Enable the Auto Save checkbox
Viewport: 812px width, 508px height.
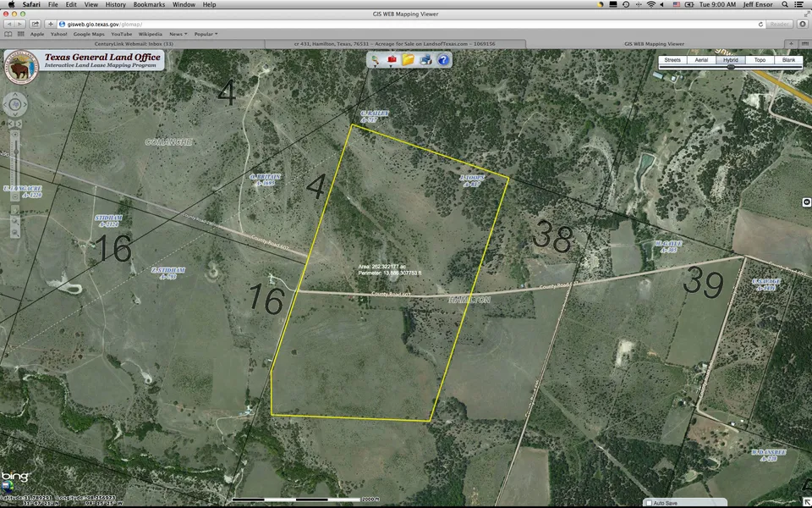[648, 503]
